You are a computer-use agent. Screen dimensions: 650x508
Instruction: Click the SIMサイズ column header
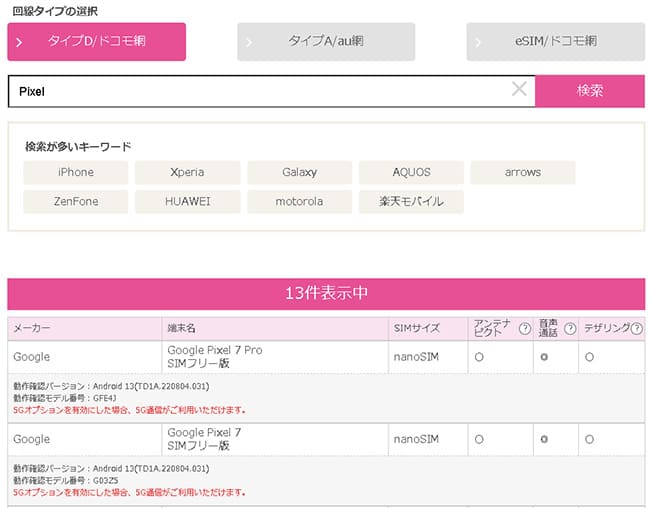point(428,328)
